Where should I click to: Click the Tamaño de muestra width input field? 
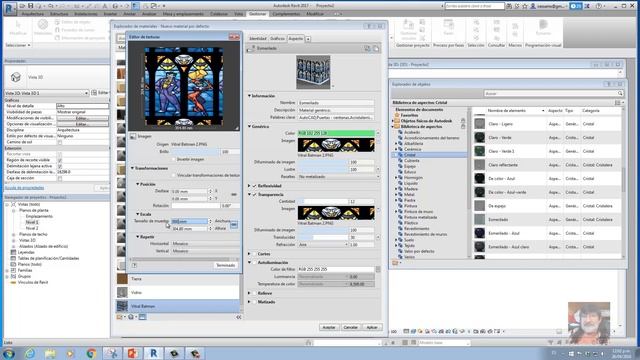[x=189, y=221]
